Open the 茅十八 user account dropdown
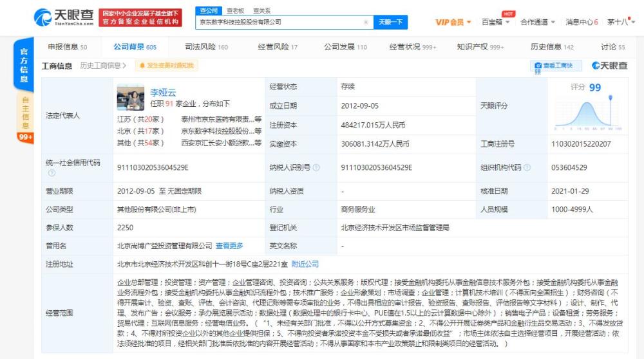The height and width of the screenshot is (359, 644). (x=621, y=22)
